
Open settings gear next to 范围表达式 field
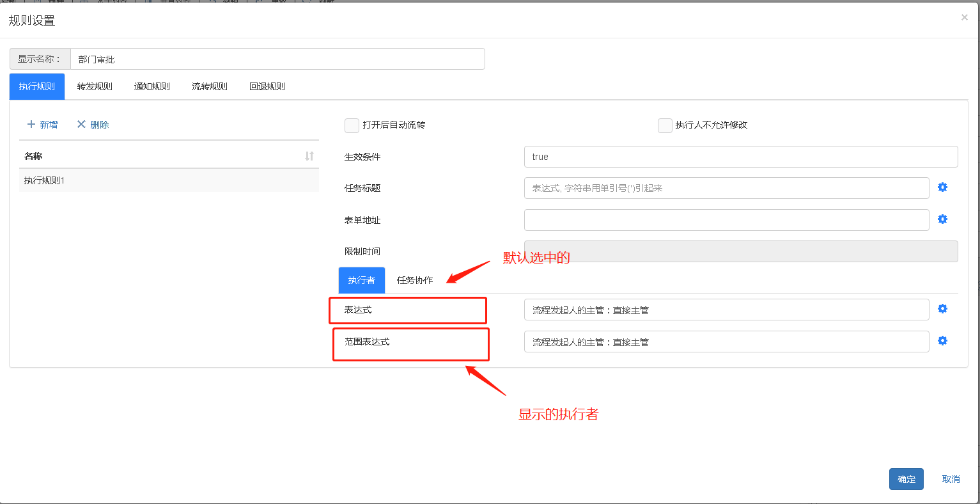(x=942, y=341)
